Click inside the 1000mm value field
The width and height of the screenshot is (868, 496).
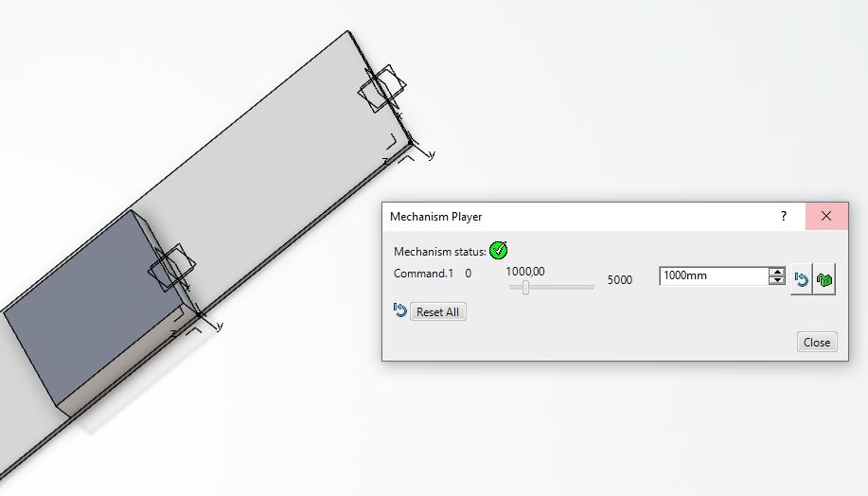click(x=714, y=275)
